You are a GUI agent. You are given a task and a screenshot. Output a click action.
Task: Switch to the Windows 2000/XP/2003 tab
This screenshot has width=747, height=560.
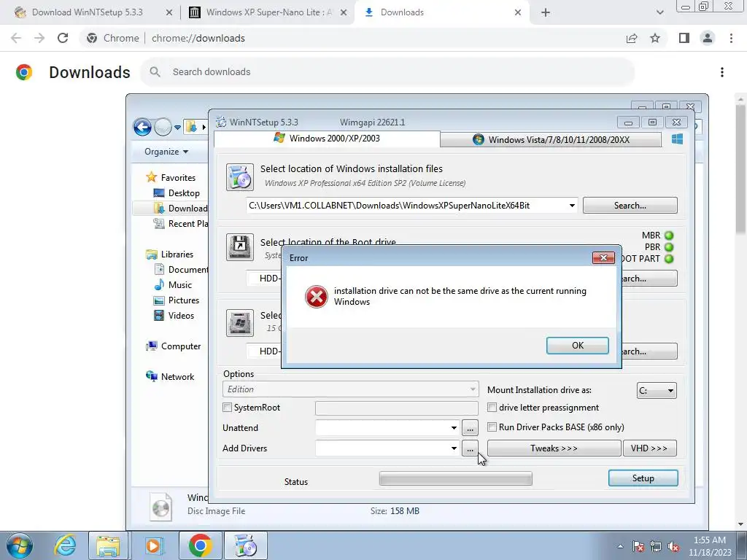pos(327,139)
